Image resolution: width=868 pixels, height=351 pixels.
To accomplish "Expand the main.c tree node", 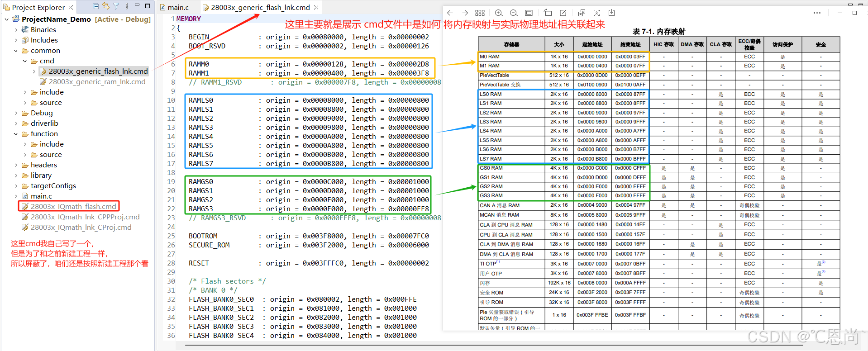I will coord(16,196).
